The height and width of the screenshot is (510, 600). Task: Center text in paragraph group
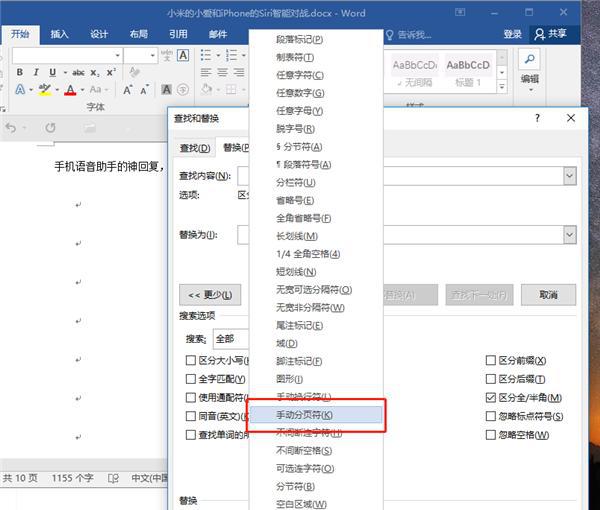(222, 72)
